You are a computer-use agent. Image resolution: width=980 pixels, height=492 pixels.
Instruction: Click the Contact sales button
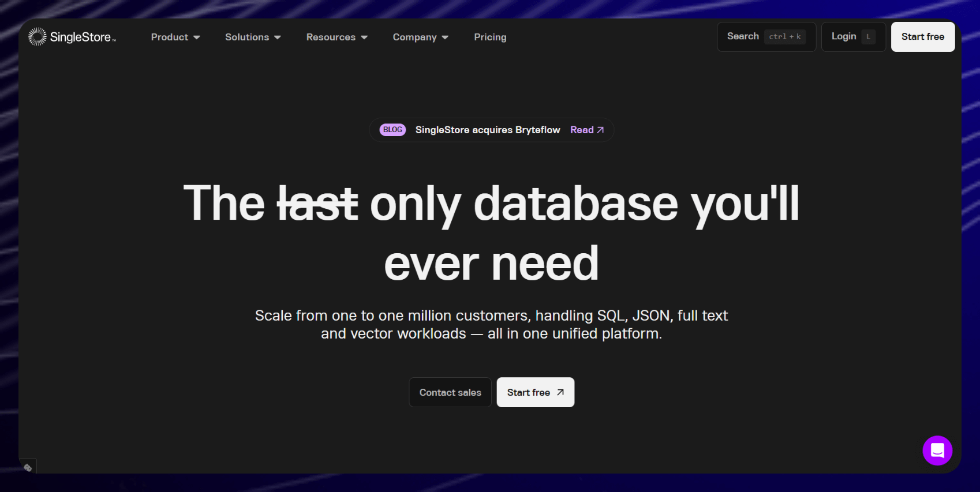click(450, 392)
